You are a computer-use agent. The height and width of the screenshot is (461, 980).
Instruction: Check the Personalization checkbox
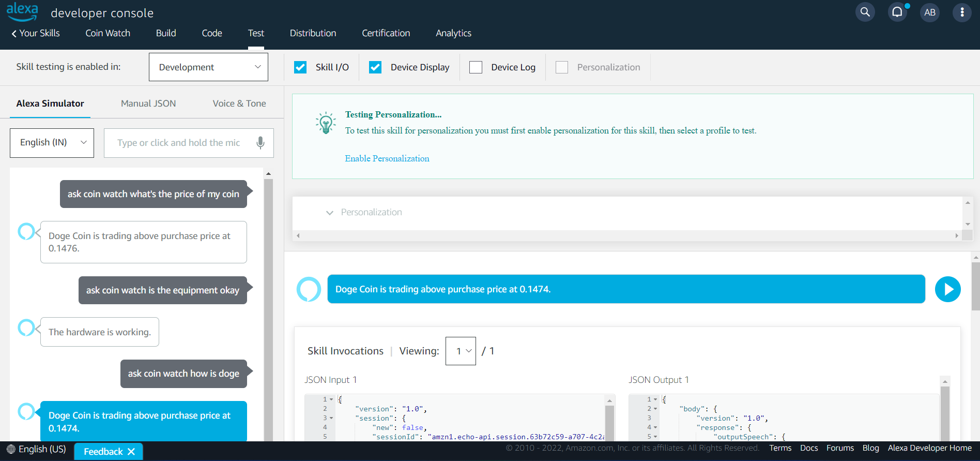tap(562, 67)
